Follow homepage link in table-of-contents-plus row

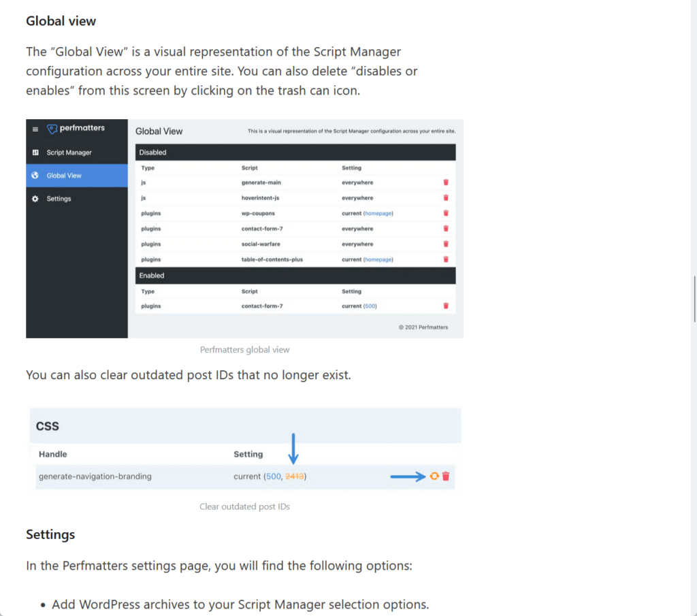click(378, 259)
